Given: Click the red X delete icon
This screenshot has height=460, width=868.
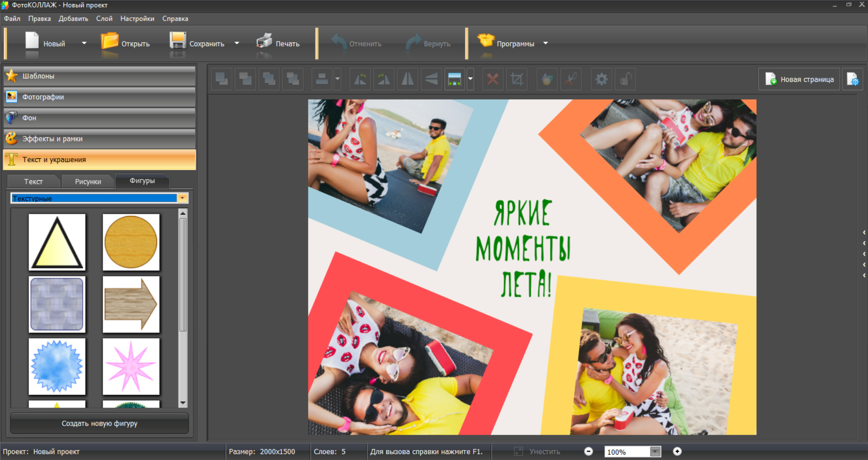Looking at the screenshot, I should 493,80.
